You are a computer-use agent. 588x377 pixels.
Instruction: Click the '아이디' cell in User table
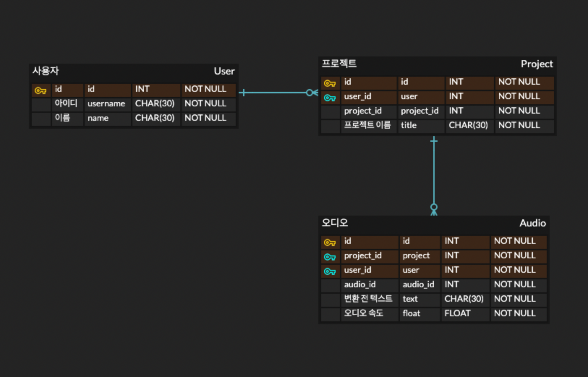(67, 104)
